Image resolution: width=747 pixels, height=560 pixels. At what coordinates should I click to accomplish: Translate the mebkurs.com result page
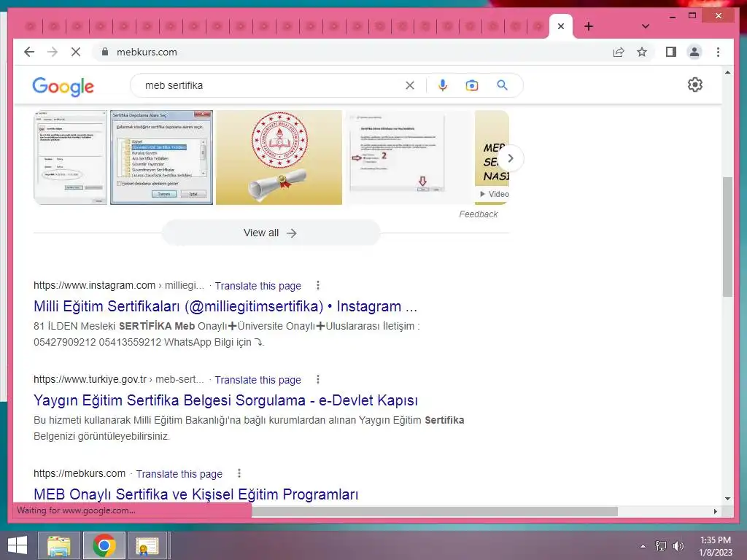(179, 474)
